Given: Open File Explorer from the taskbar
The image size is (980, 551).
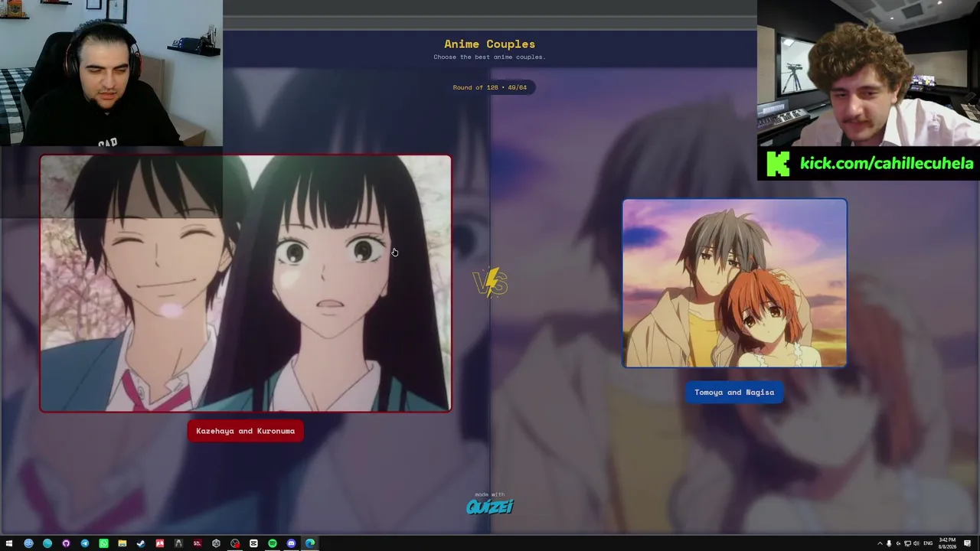Looking at the screenshot, I should pyautogui.click(x=122, y=543).
